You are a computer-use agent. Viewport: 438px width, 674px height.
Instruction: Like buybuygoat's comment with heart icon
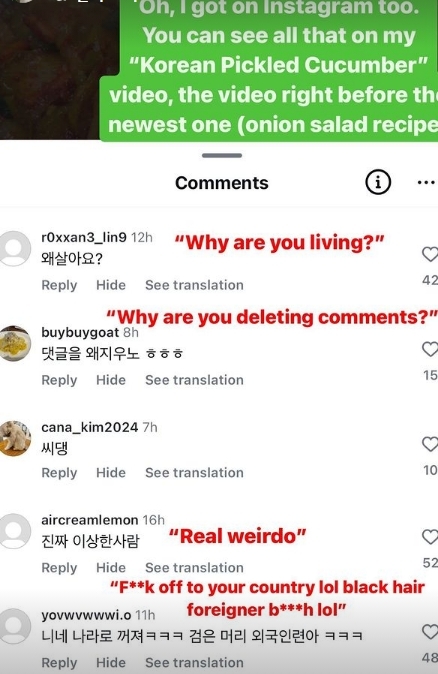click(x=430, y=349)
